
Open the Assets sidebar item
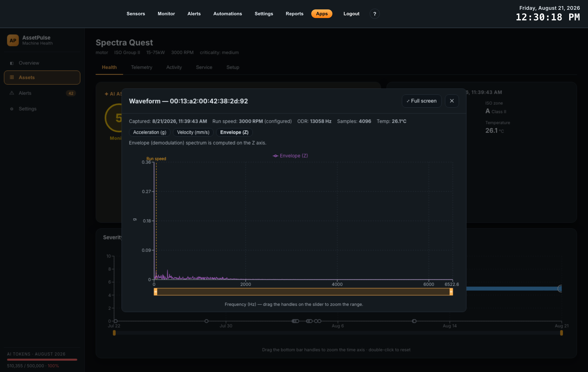(42, 78)
